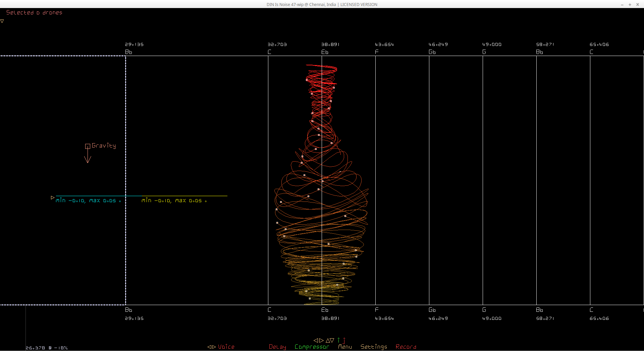Click the up triangle above Menu

coord(328,340)
